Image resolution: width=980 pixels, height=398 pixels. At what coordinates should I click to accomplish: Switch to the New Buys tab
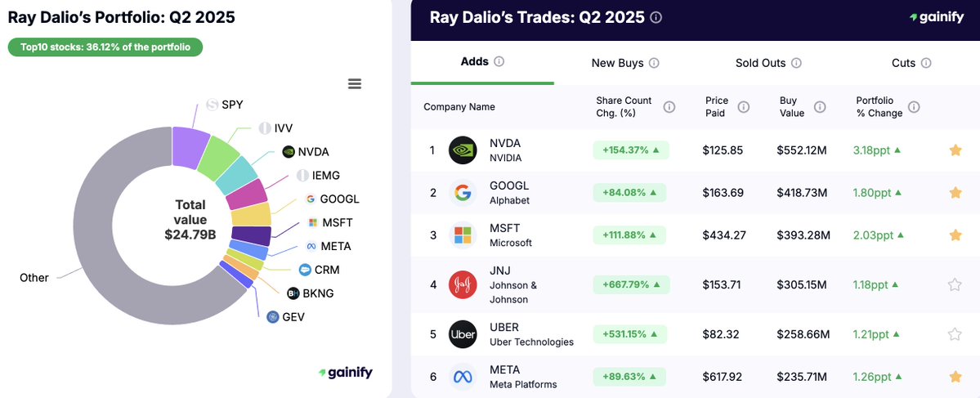[x=625, y=62]
